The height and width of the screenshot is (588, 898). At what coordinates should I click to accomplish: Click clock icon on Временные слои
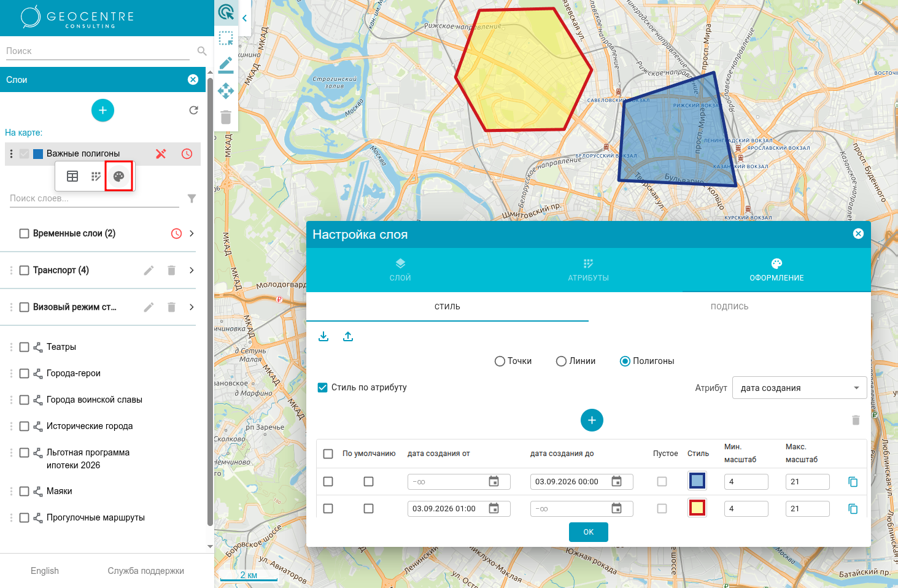(176, 233)
